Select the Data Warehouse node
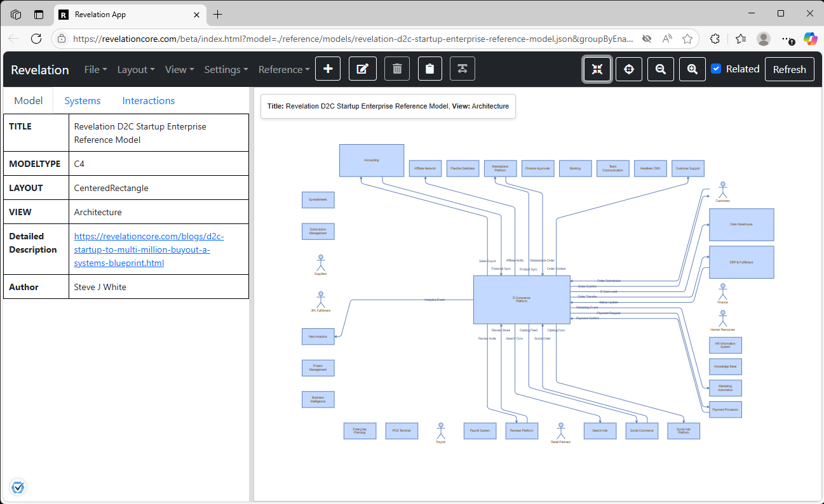 [x=741, y=225]
